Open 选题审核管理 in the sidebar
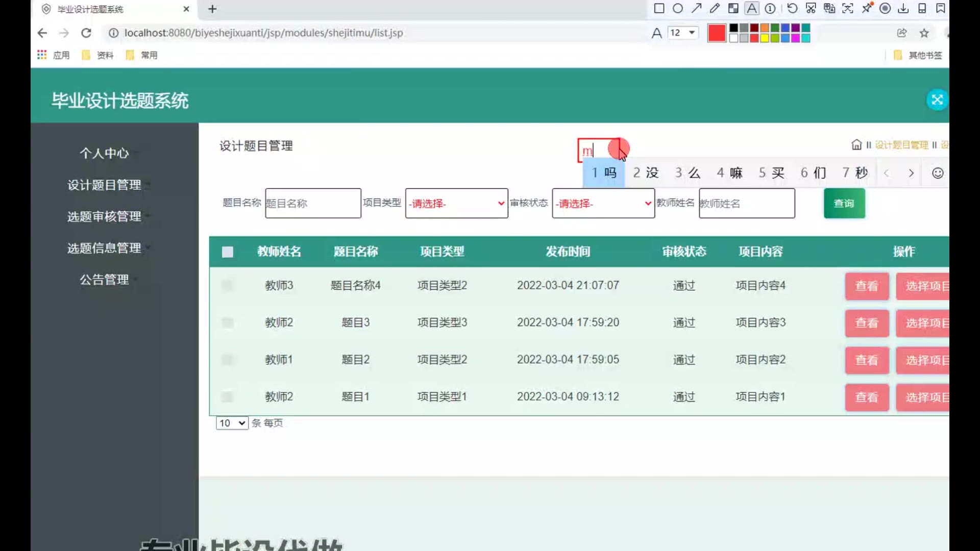The height and width of the screenshot is (551, 980). (x=104, y=216)
